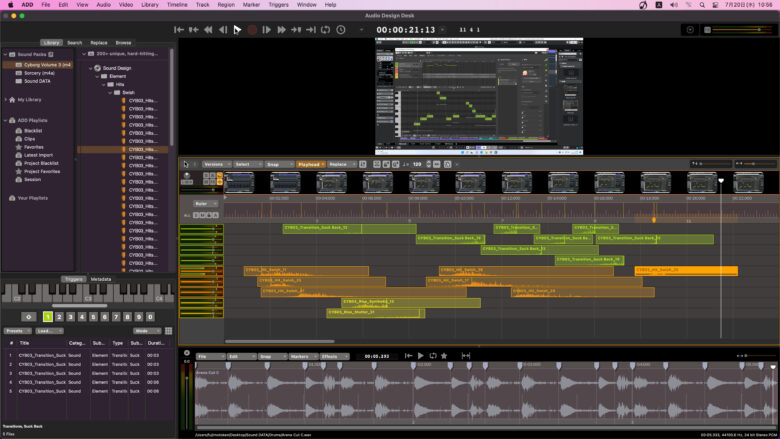Switch to the Metadata tab
This screenshot has width=780, height=439.
(100, 279)
